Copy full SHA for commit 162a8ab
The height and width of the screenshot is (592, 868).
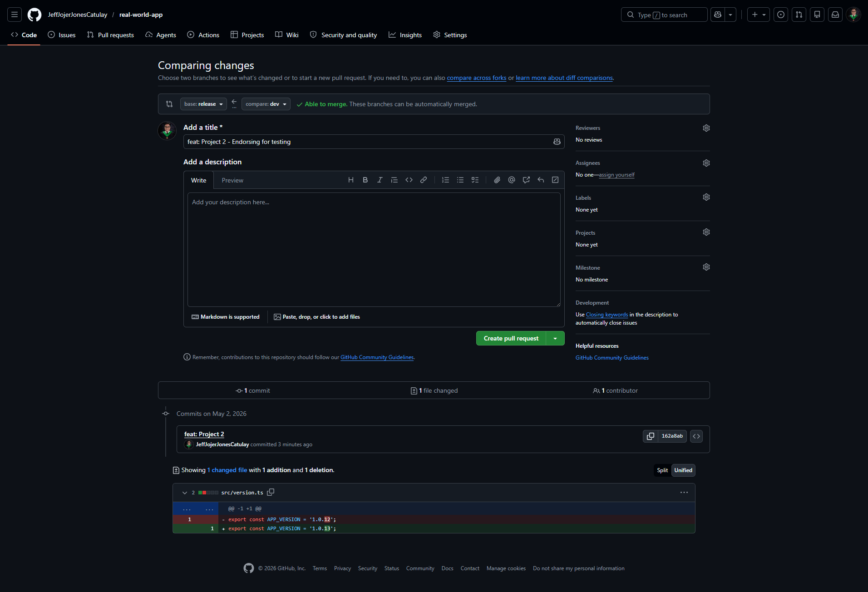[x=651, y=436]
